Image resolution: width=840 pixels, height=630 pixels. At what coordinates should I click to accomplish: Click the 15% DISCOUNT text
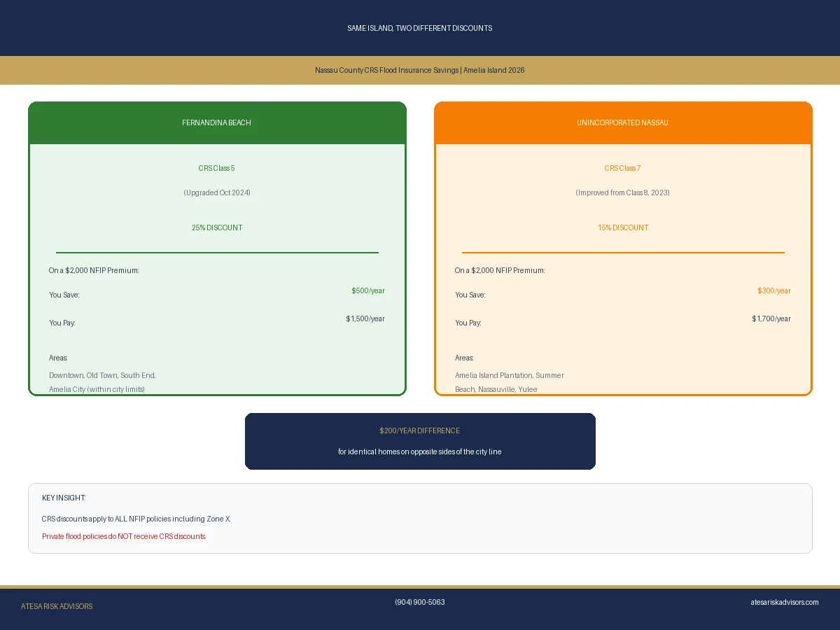(623, 227)
